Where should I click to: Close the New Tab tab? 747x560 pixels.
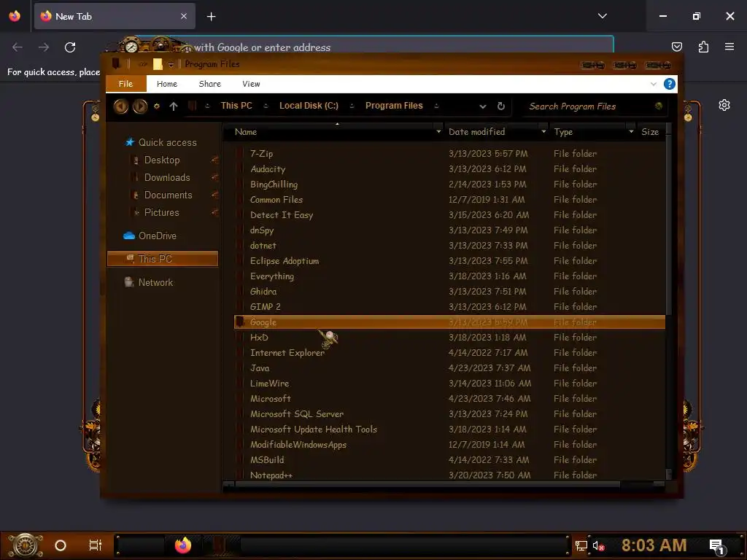click(184, 16)
